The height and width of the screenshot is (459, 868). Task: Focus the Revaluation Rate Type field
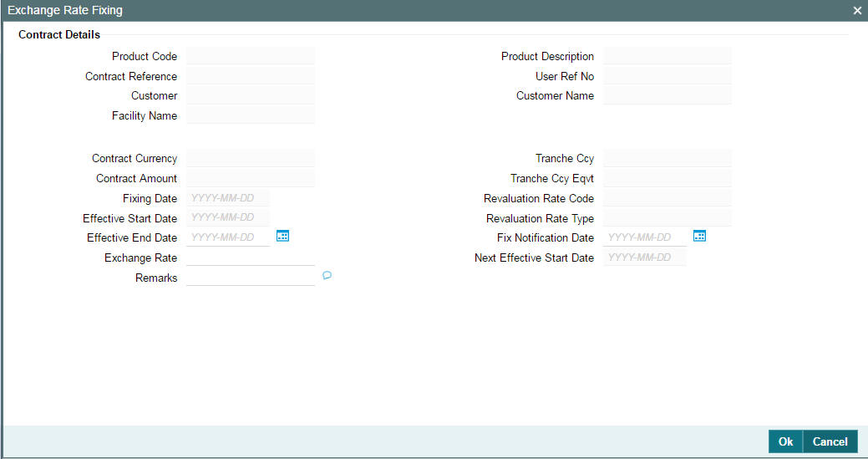point(667,217)
